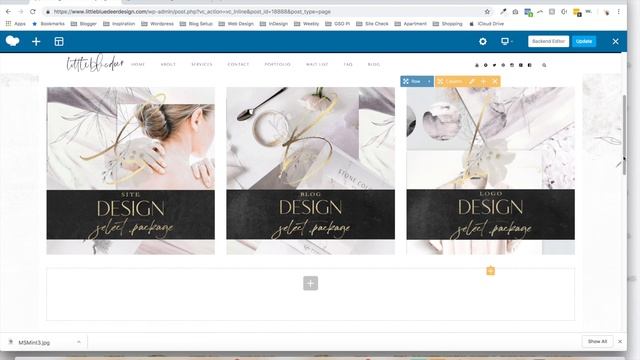
Task: Bookmark this page with star icon
Action: [x=487, y=12]
